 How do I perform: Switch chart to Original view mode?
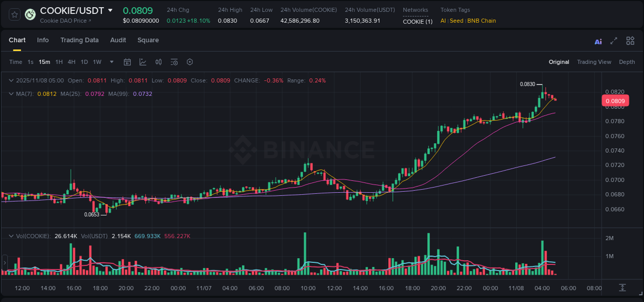[558, 62]
